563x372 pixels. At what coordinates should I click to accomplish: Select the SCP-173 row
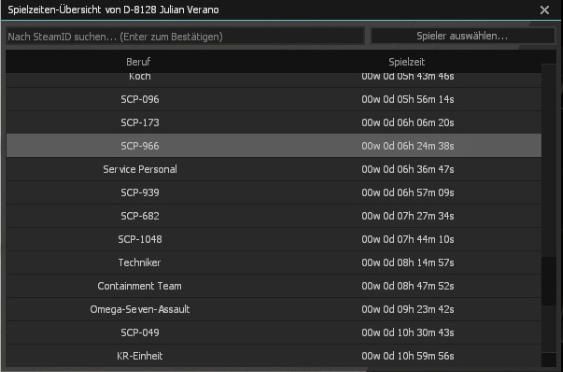click(274, 122)
